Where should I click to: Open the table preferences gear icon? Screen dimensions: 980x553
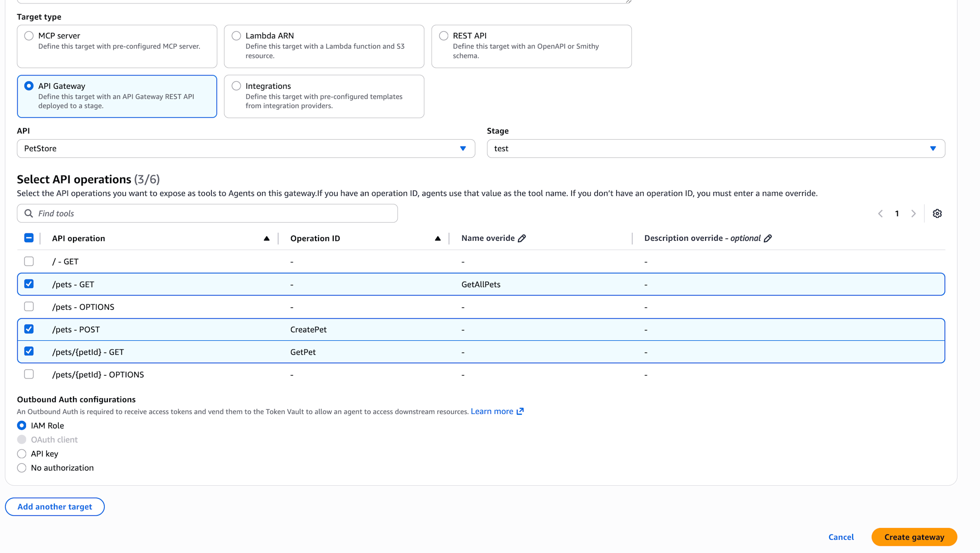[x=937, y=214]
